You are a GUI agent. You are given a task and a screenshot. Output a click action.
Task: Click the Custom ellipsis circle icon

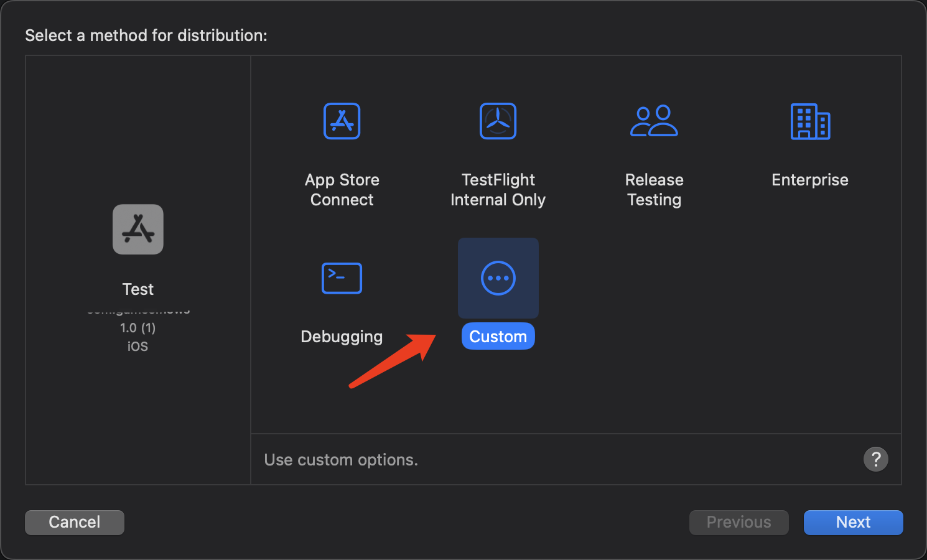tap(498, 278)
